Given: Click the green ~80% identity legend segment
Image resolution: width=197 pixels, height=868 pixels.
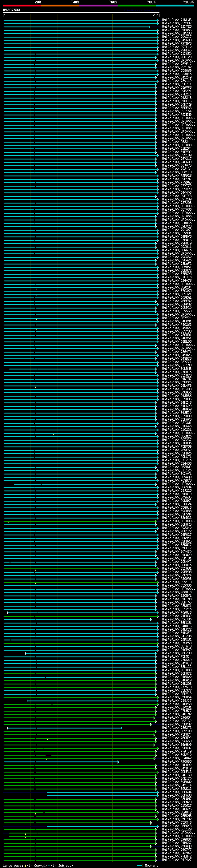Looking at the screenshot, I should [x=137, y=6].
